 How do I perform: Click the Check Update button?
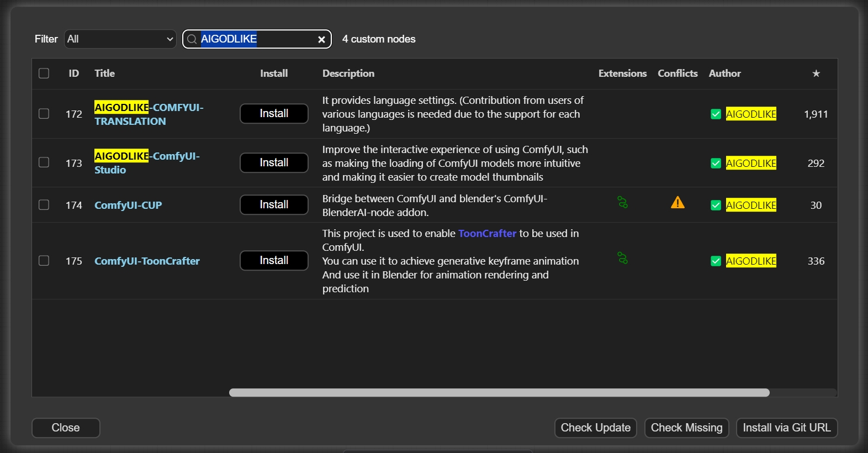[596, 428]
